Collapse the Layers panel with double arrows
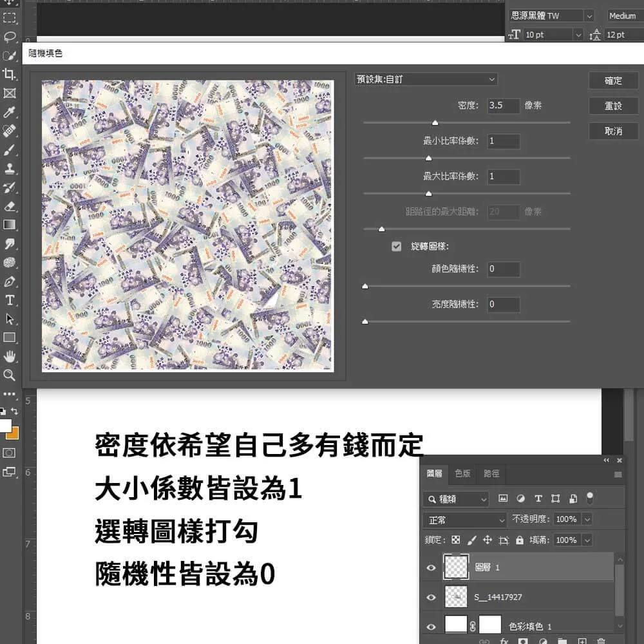Viewport: 644px width, 644px height. [606, 460]
